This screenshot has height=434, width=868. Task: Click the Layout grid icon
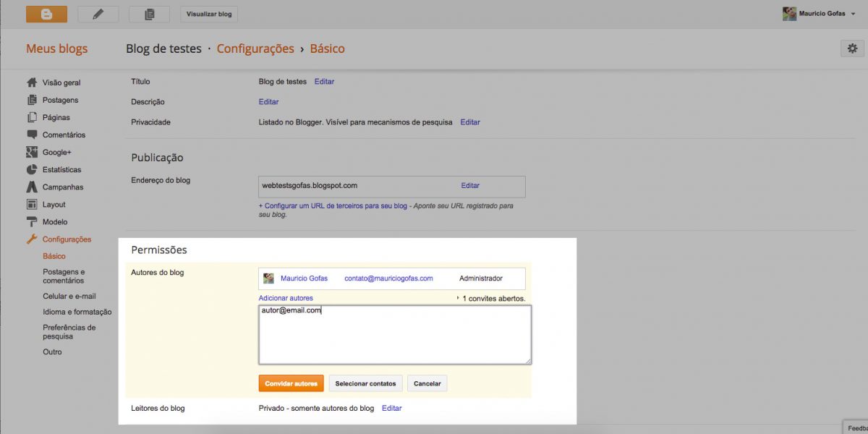pyautogui.click(x=32, y=204)
